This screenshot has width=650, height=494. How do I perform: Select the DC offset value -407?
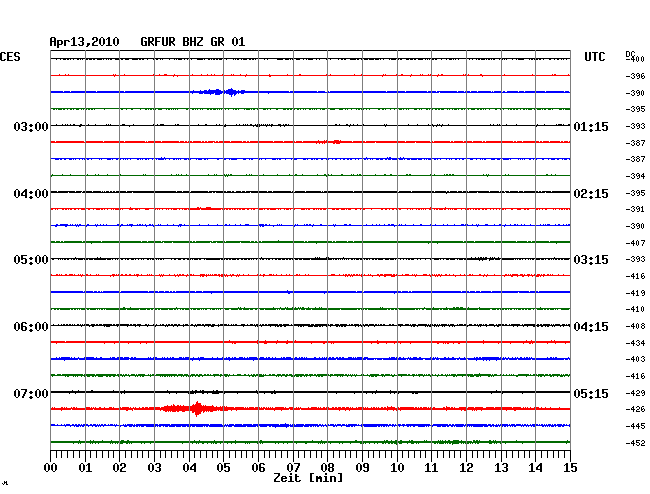point(635,243)
